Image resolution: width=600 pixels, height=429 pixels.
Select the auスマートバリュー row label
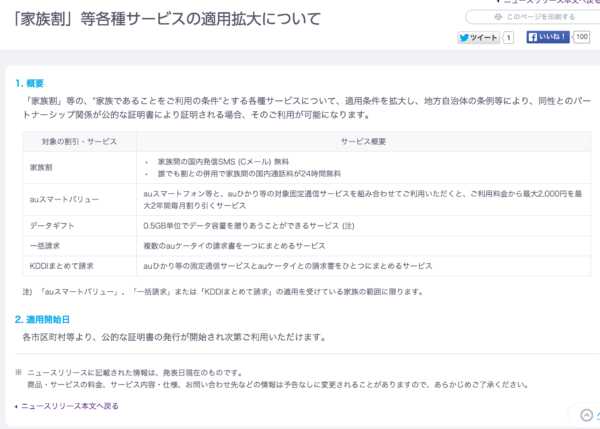[x=65, y=200]
